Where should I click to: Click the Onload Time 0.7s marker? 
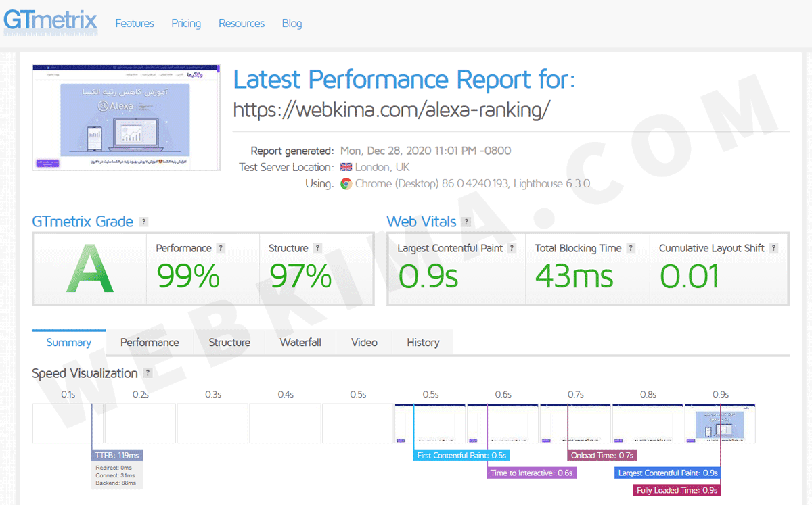click(x=602, y=456)
